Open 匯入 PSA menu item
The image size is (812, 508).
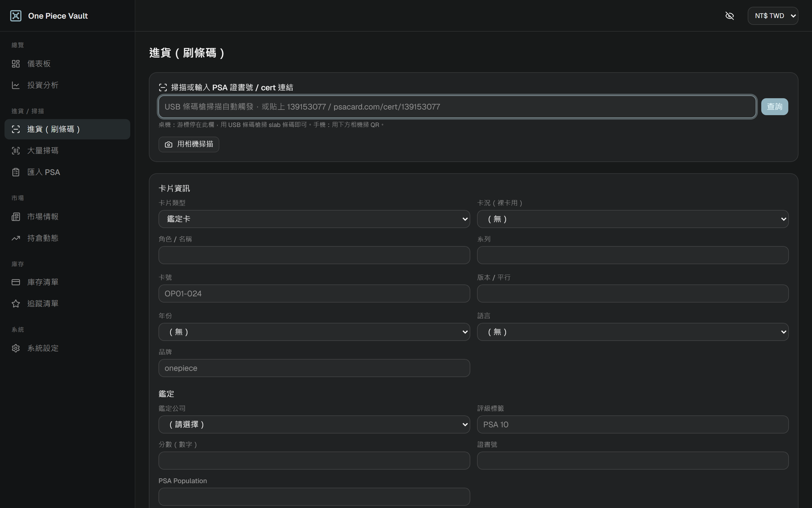pos(67,172)
